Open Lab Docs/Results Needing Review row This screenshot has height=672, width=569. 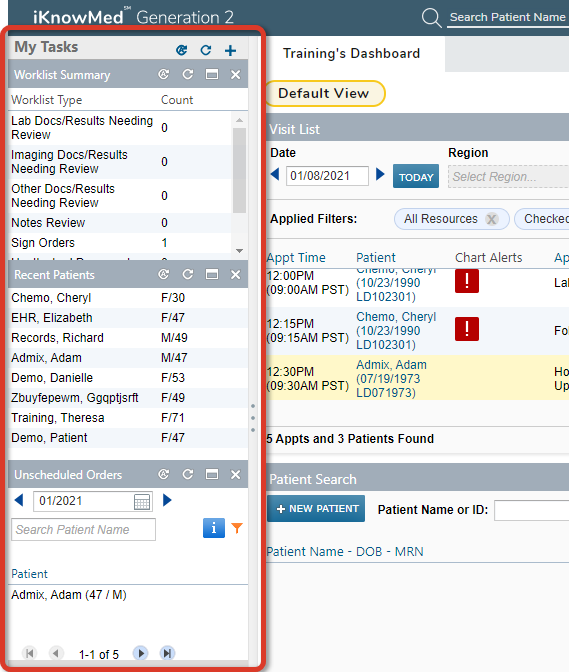tap(120, 128)
